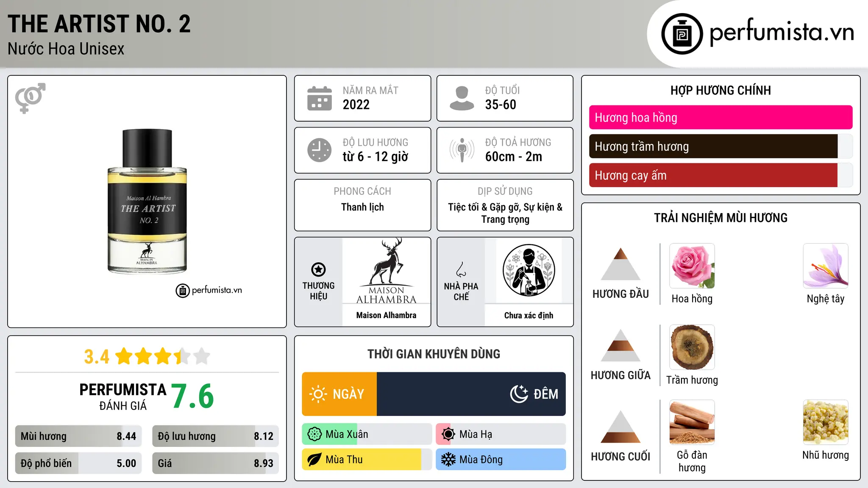Click the Maison Alhambra deer logo
868x488 pixels.
(387, 271)
